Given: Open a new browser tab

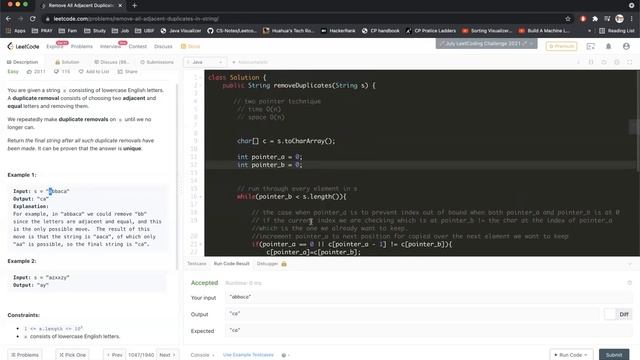Looking at the screenshot, I should click(135, 5).
